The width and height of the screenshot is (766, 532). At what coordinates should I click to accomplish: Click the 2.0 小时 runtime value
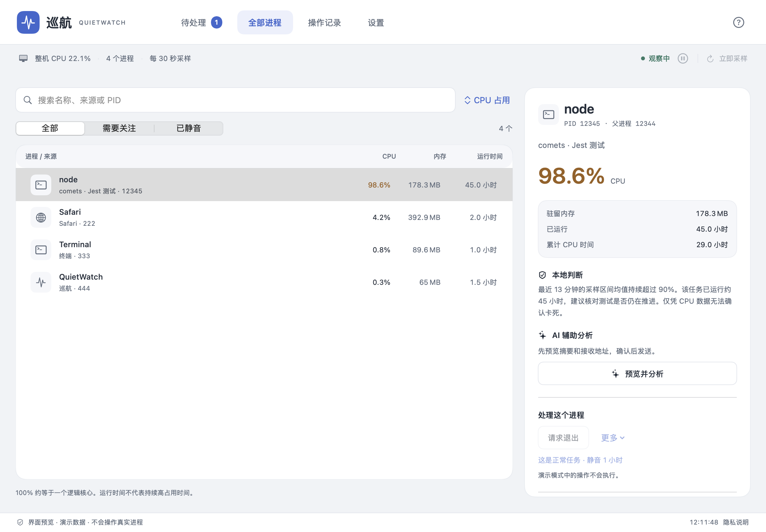click(483, 217)
